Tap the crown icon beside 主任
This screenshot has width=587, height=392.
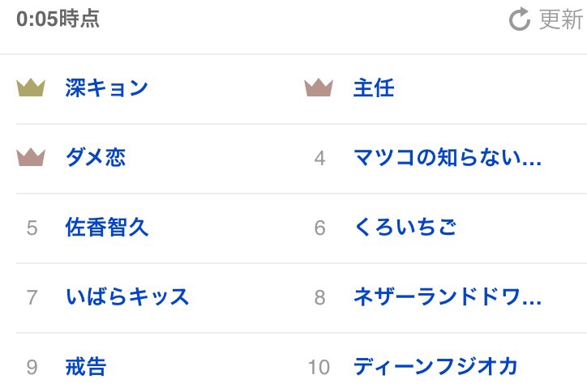point(319,87)
